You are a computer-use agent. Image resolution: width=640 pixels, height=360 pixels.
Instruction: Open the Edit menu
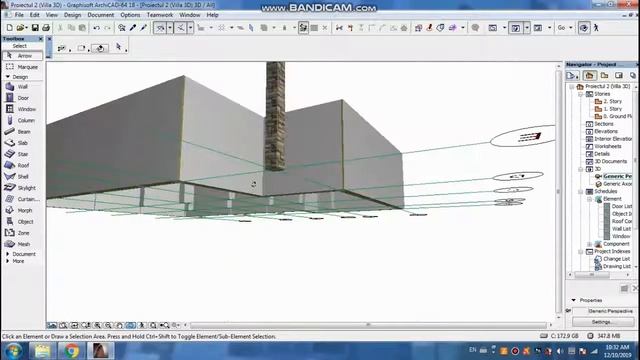click(x=34, y=15)
